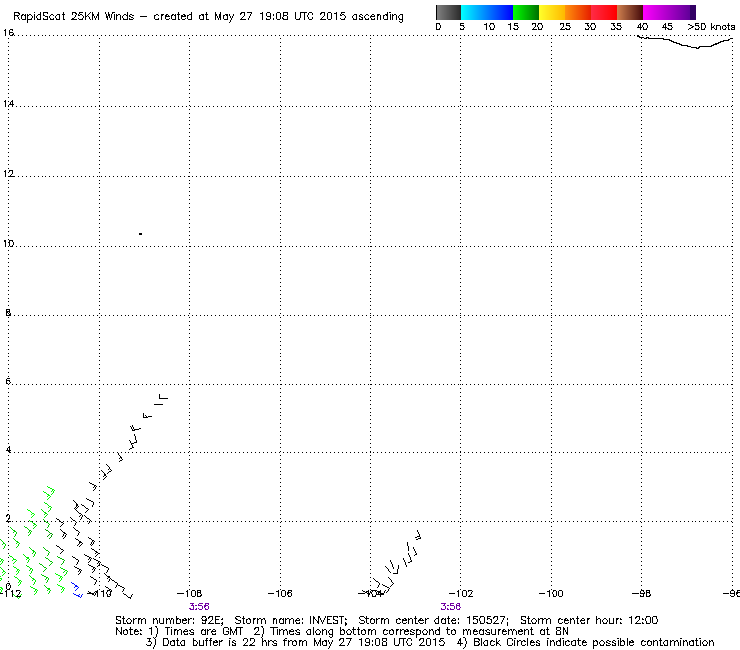Viewport: 740px width, 650px height.
Task: Click the longitude label "-112"
Action: (10, 594)
